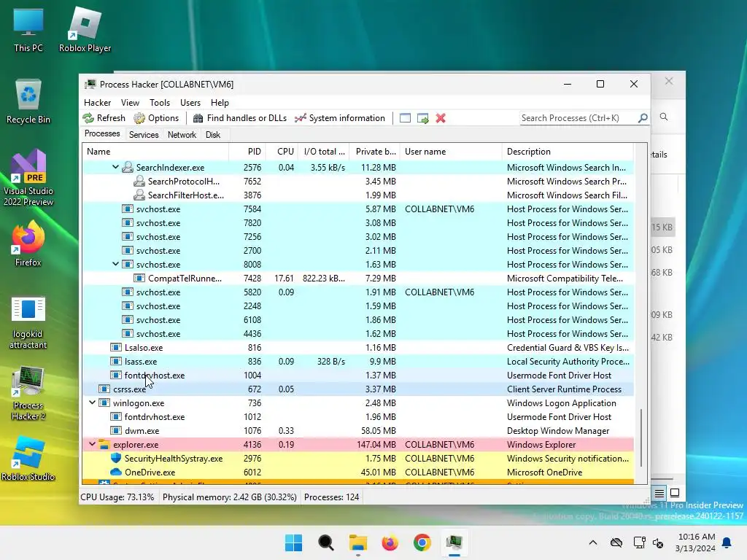The width and height of the screenshot is (747, 560).
Task: Sort by the User name column header
Action: pos(451,152)
